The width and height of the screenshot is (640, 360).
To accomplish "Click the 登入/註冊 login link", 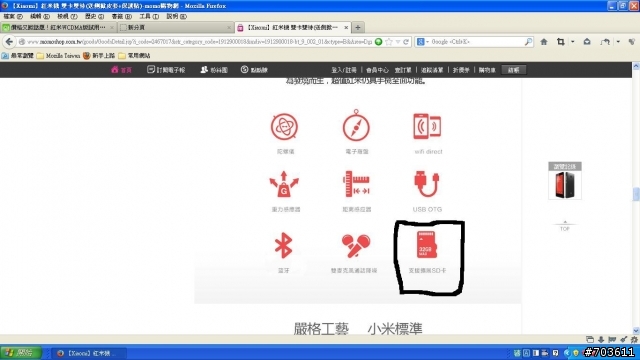I will [x=344, y=70].
